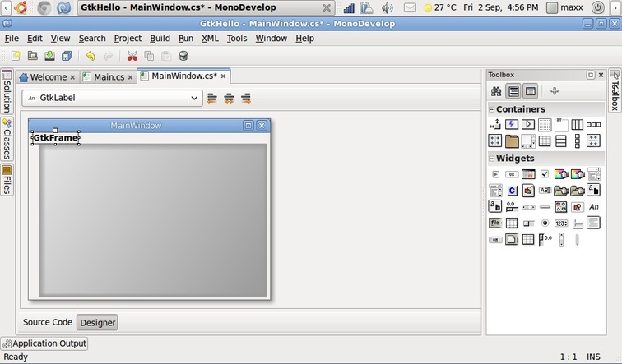Select the Custom widget blue C icon

click(512, 191)
